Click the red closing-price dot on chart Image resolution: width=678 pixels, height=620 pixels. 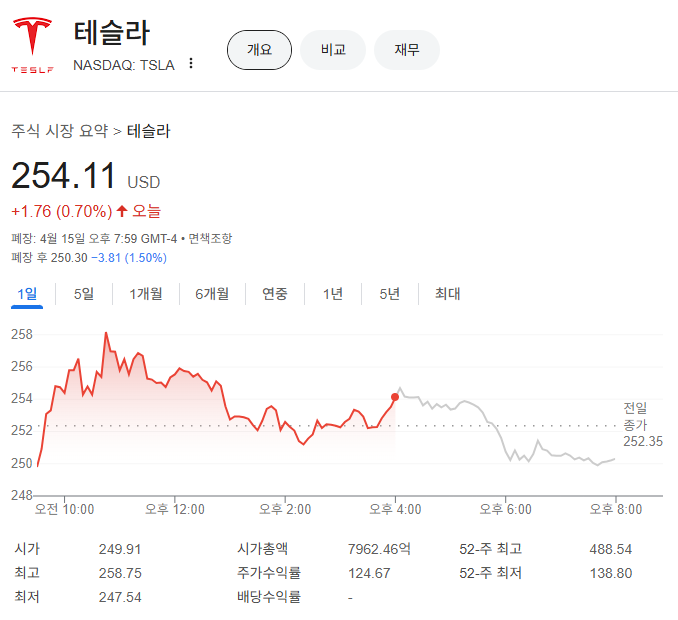click(x=395, y=397)
